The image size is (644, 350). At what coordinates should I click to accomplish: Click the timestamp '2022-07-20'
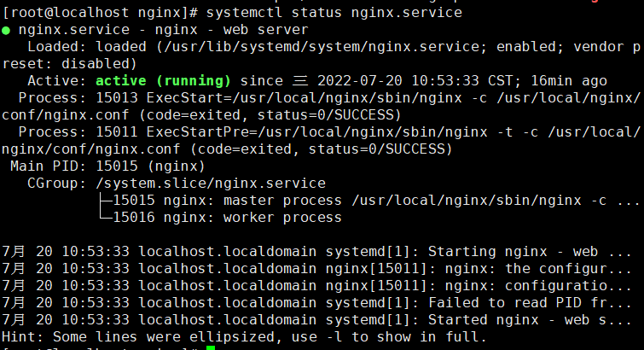(x=359, y=80)
